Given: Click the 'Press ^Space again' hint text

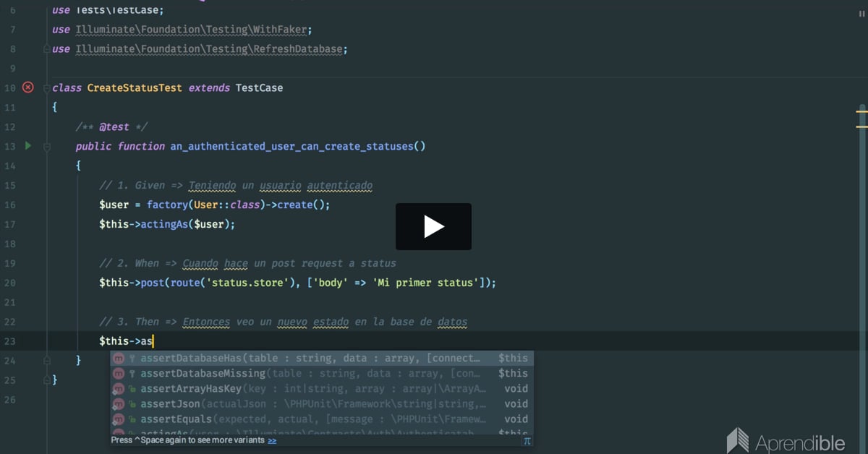Looking at the screenshot, I should point(188,440).
